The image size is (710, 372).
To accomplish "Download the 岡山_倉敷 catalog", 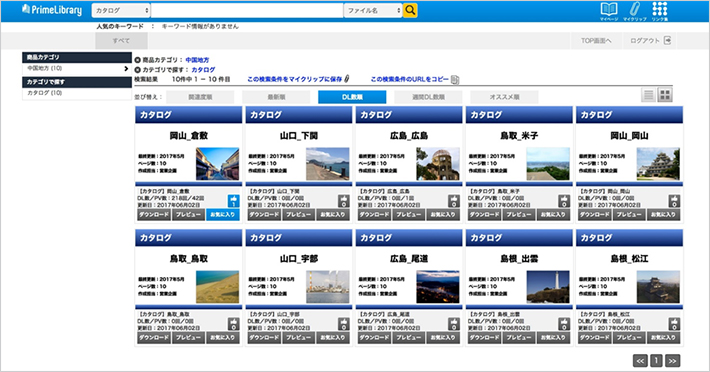I will 154,215.
